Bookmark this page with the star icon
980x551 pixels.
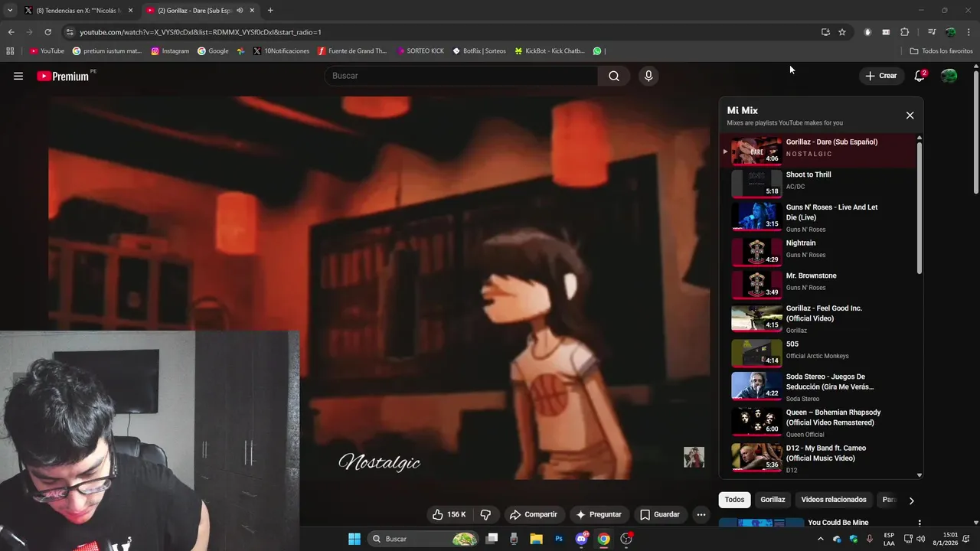(842, 32)
